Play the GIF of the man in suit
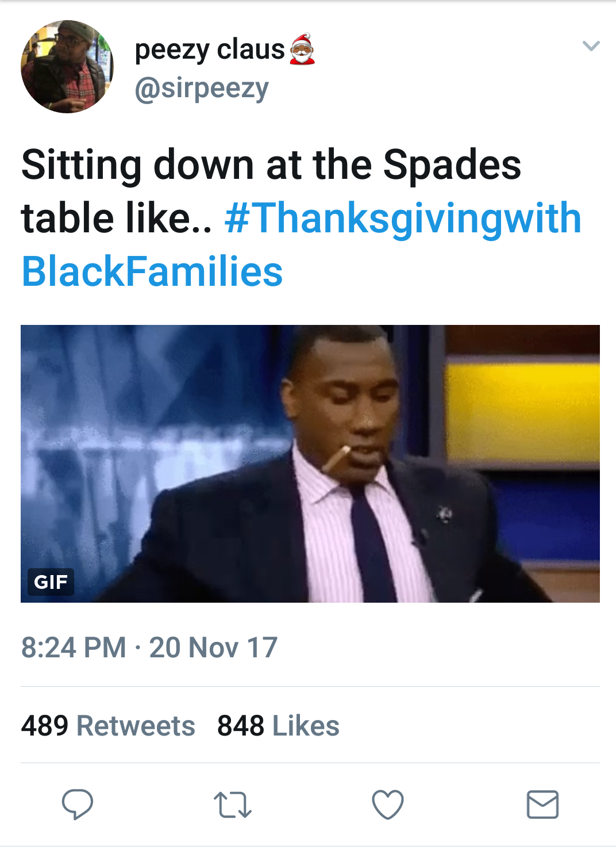 point(310,464)
